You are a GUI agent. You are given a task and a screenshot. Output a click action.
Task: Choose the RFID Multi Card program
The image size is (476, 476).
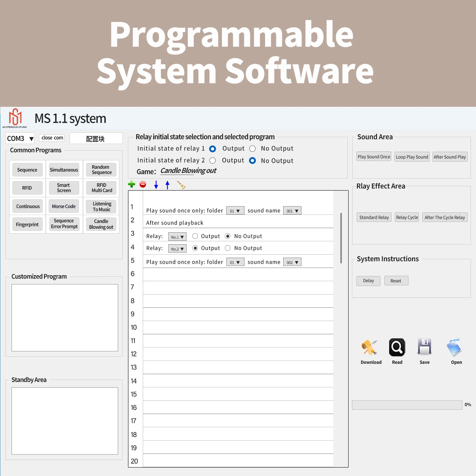click(x=101, y=188)
